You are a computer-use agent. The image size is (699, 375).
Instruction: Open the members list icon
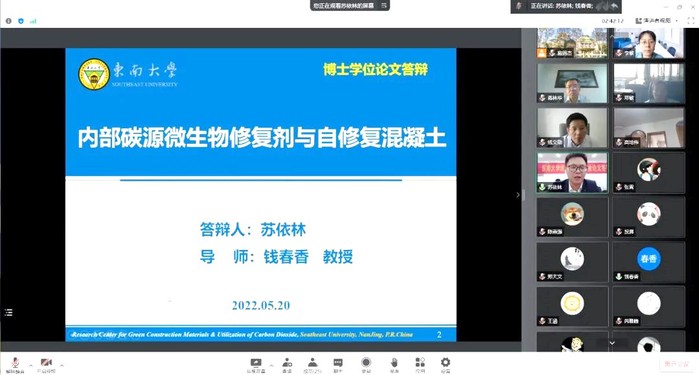312,365
